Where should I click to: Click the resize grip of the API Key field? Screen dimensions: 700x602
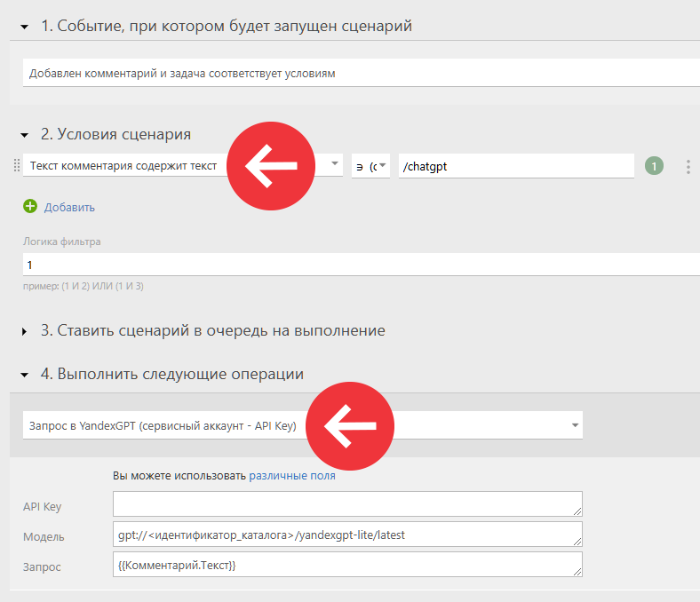pos(577,511)
